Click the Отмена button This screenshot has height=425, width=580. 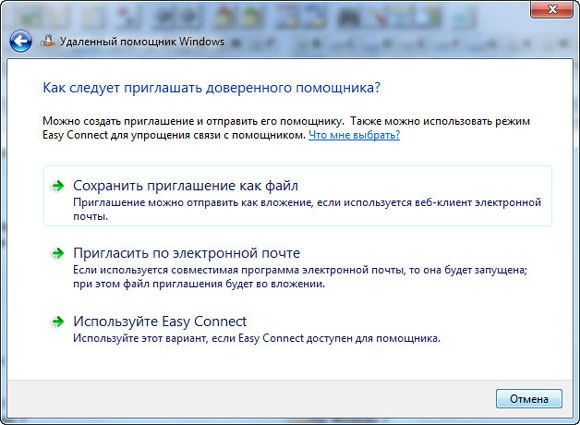tap(529, 399)
